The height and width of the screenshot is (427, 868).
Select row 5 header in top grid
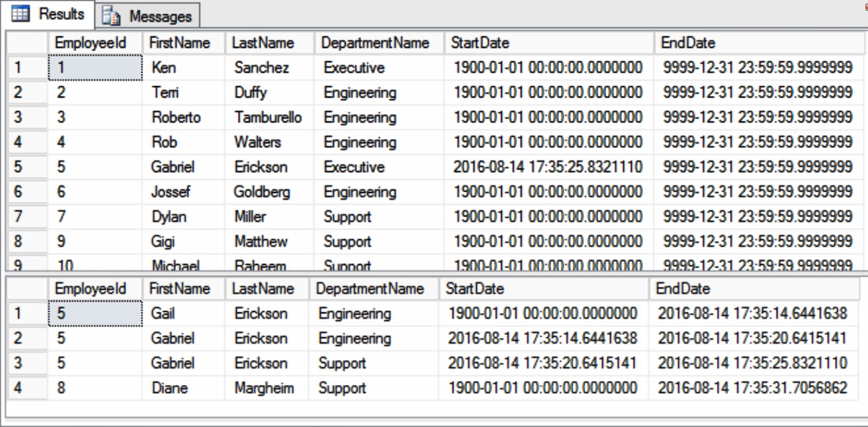(x=27, y=167)
